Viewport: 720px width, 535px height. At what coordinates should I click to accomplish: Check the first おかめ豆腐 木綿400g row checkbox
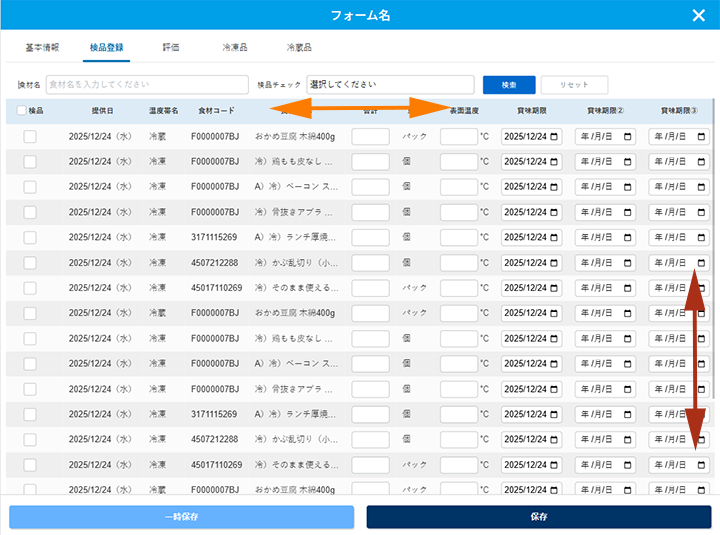pyautogui.click(x=30, y=136)
